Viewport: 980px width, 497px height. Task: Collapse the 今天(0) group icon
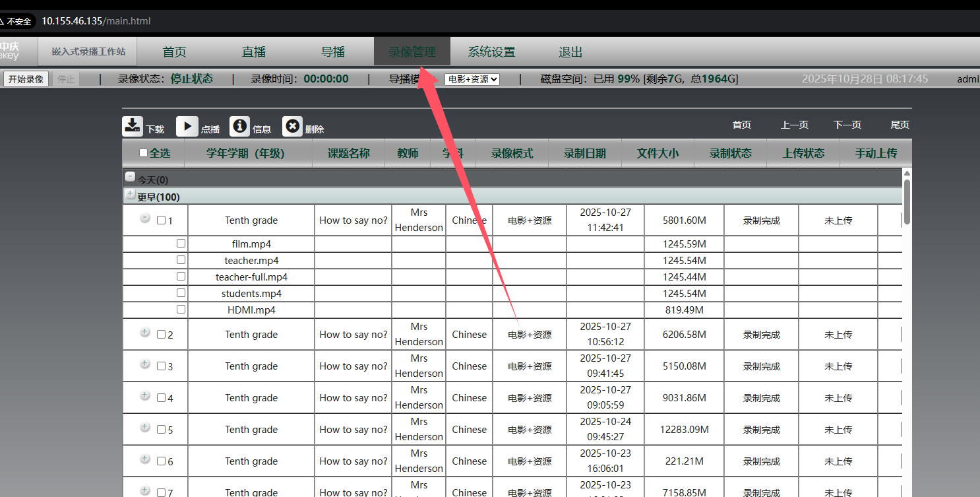[x=131, y=177]
